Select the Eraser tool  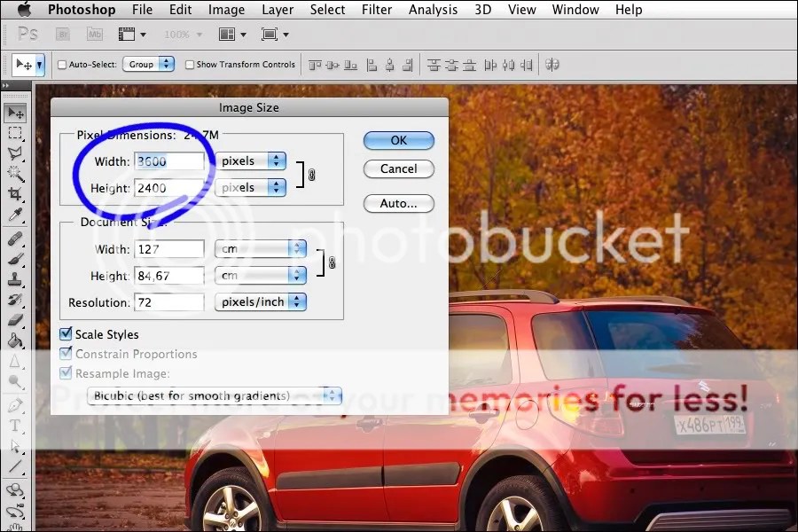[15, 320]
